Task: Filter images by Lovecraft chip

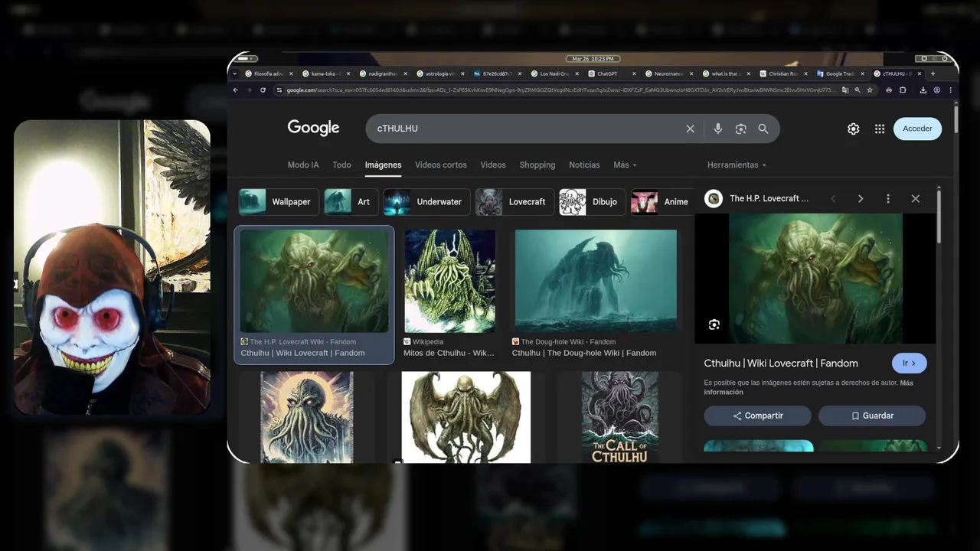Action: pos(514,202)
